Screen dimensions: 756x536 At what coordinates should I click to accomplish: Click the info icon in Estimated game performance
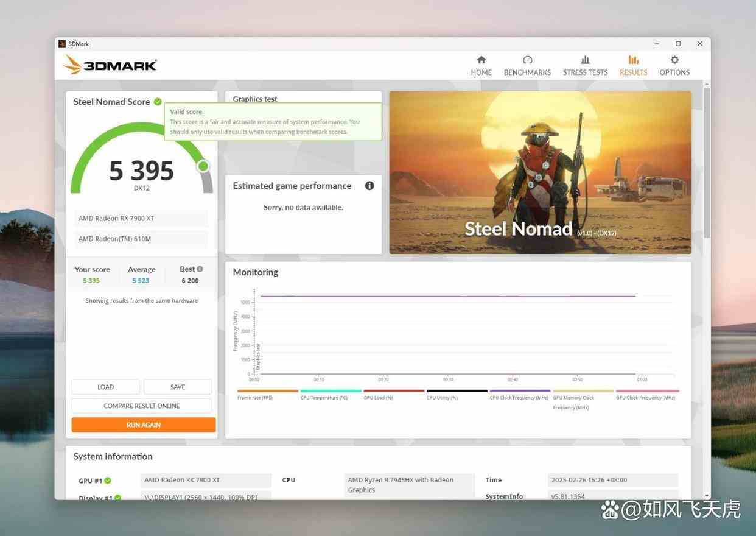pos(369,186)
